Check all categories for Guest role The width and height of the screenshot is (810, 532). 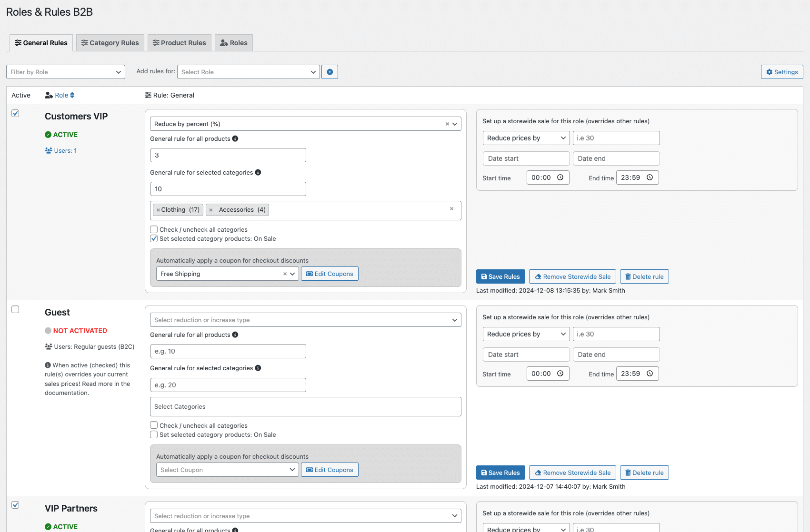[154, 425]
